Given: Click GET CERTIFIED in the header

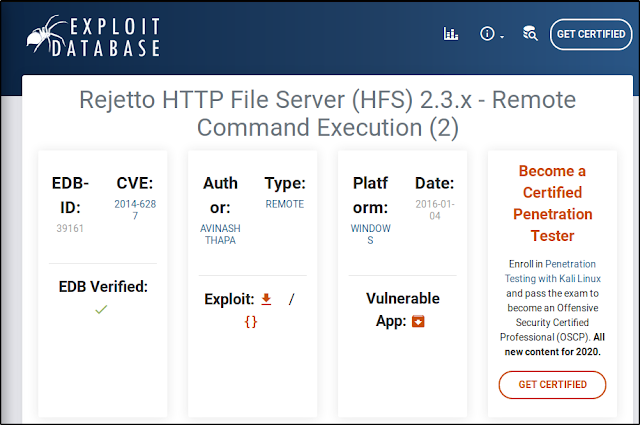Looking at the screenshot, I should [x=591, y=34].
